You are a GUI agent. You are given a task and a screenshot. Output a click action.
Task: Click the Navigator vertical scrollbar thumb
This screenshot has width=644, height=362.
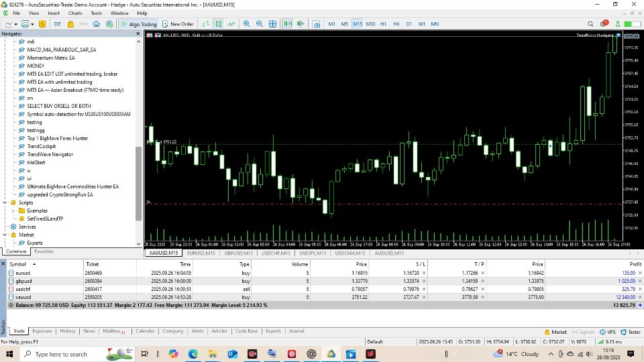[x=138, y=184]
